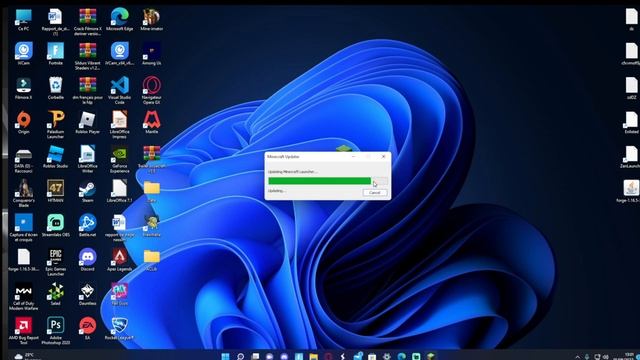The width and height of the screenshot is (640, 360).
Task: Select the Corbeille recycle bin icon
Action: click(56, 89)
